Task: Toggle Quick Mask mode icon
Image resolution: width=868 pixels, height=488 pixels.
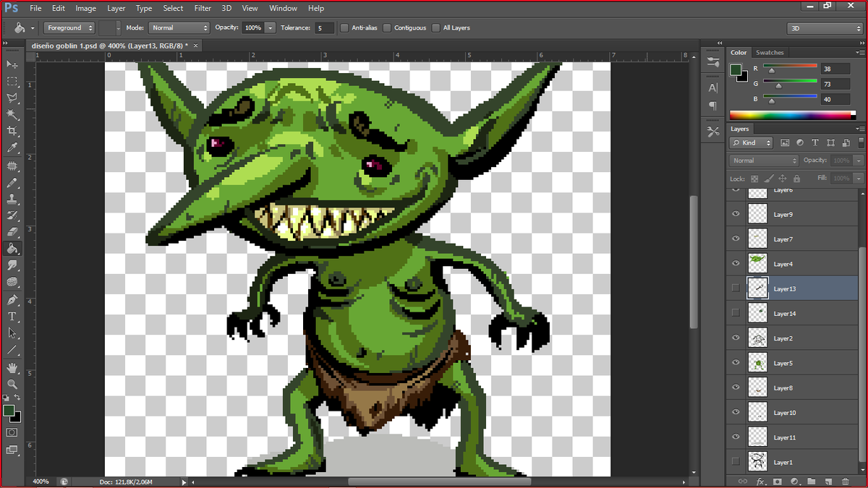Action: pos(12,432)
